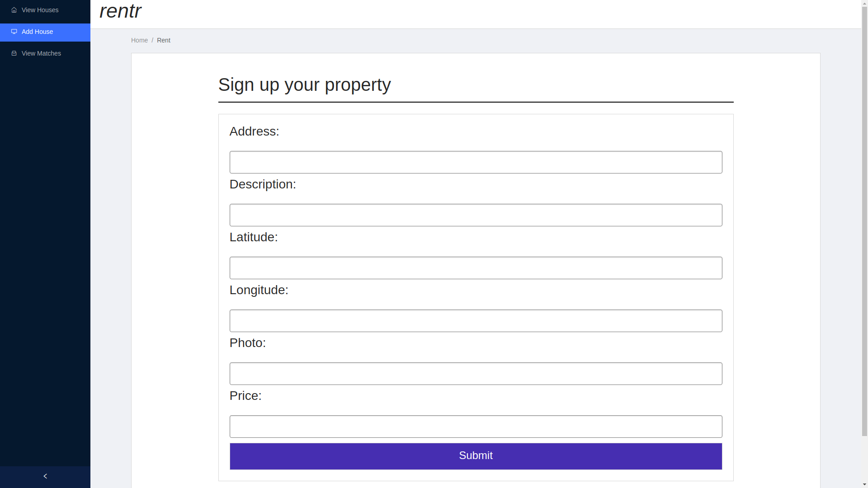Screen dimensions: 868x488
Task: Click the Sign up your property heading
Action: (304, 85)
